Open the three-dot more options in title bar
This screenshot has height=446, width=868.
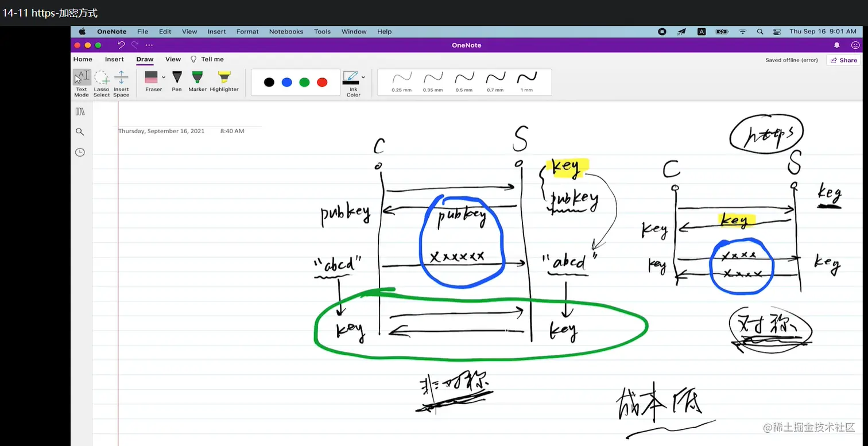pos(149,45)
